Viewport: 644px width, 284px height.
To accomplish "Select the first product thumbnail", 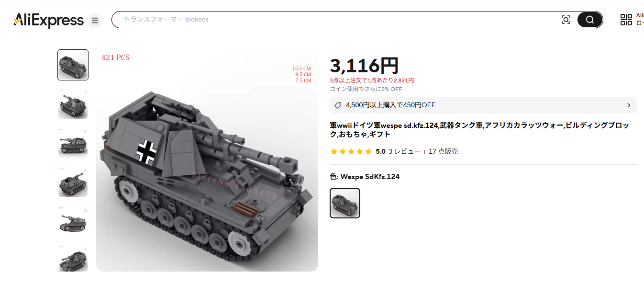I will (x=73, y=65).
